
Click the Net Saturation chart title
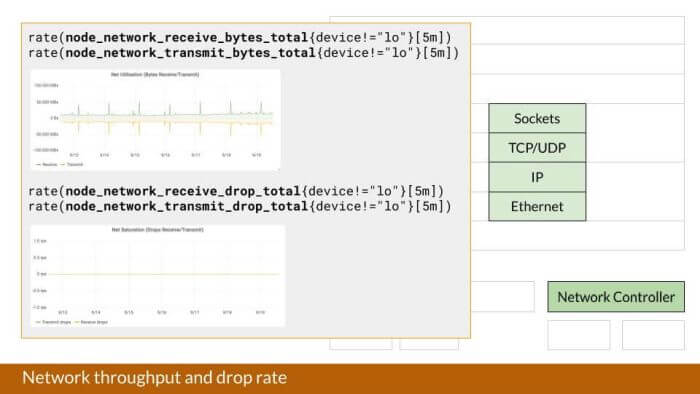157,230
